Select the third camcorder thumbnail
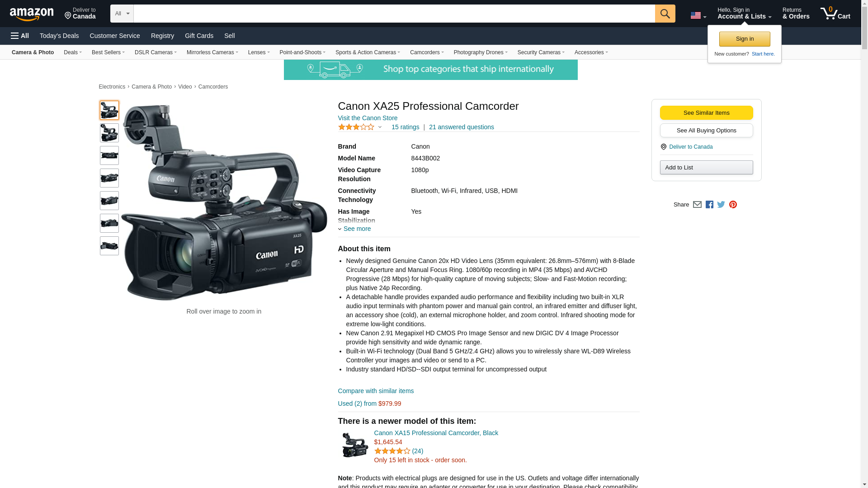The width and height of the screenshot is (868, 488). point(109,155)
